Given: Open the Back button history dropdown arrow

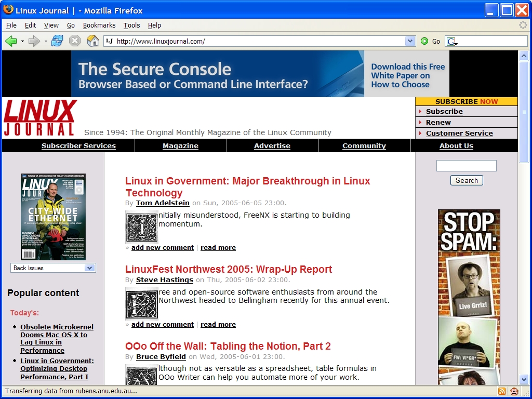Looking at the screenshot, I should 22,41.
